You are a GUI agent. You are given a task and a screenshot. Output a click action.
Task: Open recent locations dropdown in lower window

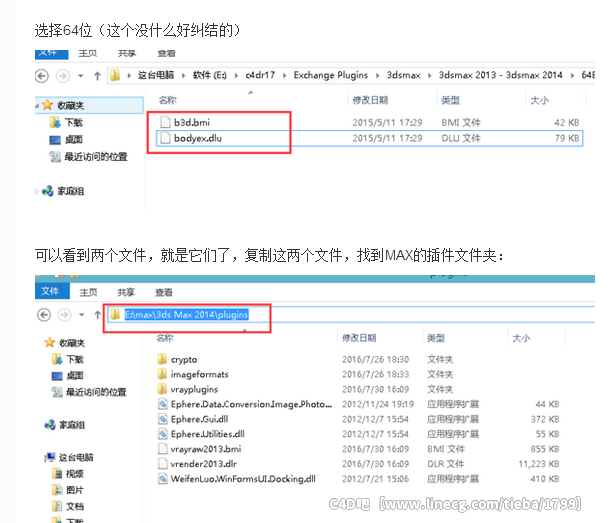point(82,315)
